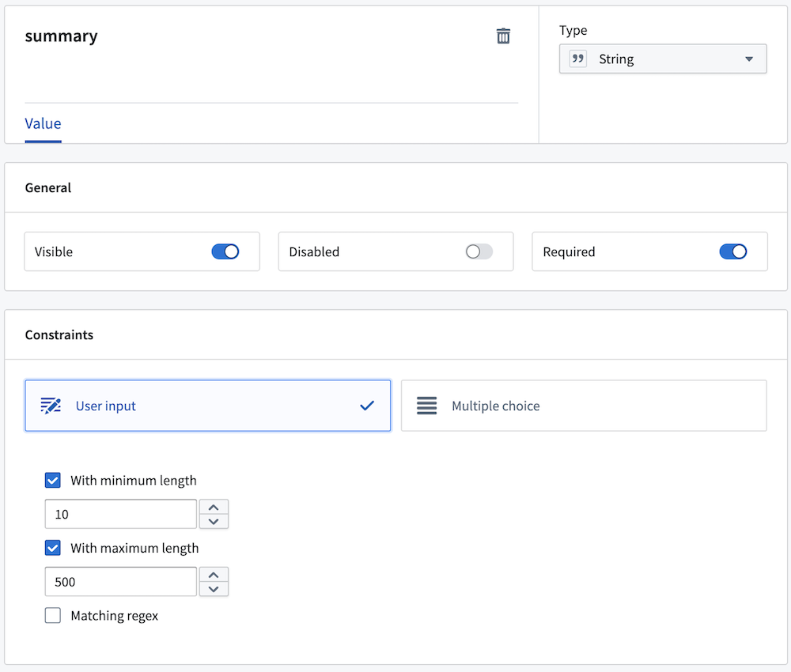
Task: Turn off the Required toggle
Action: pyautogui.click(x=733, y=251)
